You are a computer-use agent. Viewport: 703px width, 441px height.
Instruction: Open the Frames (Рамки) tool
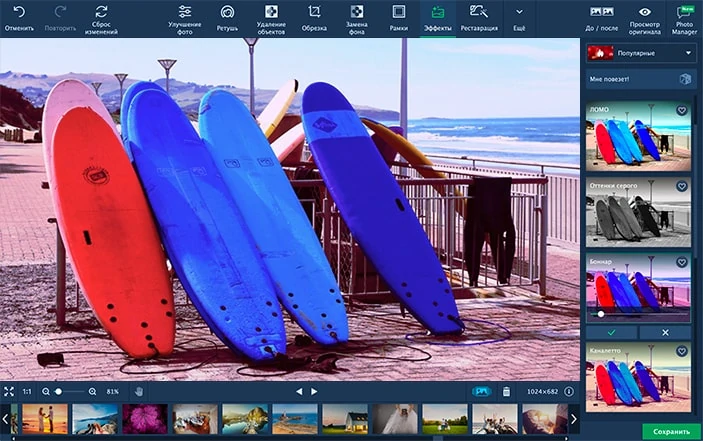pyautogui.click(x=398, y=12)
